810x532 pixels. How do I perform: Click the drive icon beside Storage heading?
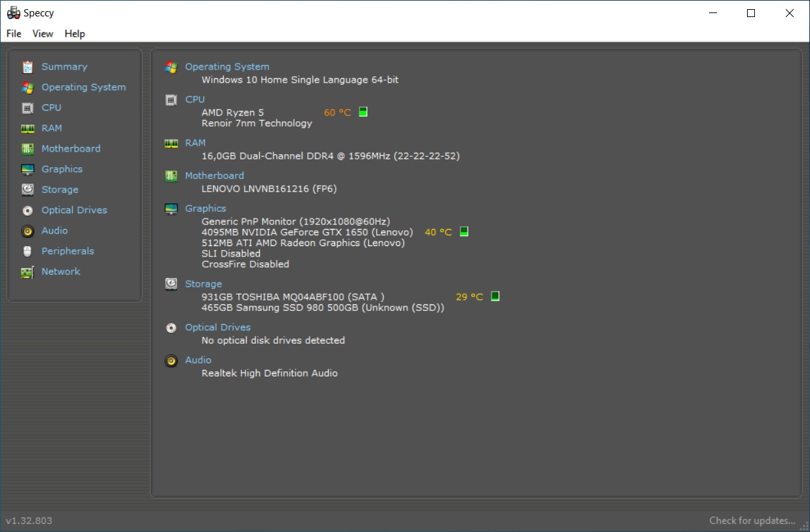pos(171,284)
